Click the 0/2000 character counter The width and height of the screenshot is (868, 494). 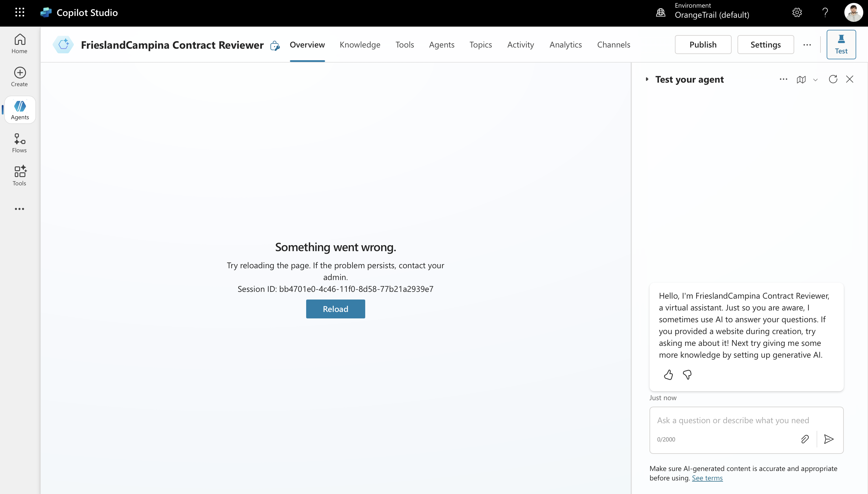(666, 439)
